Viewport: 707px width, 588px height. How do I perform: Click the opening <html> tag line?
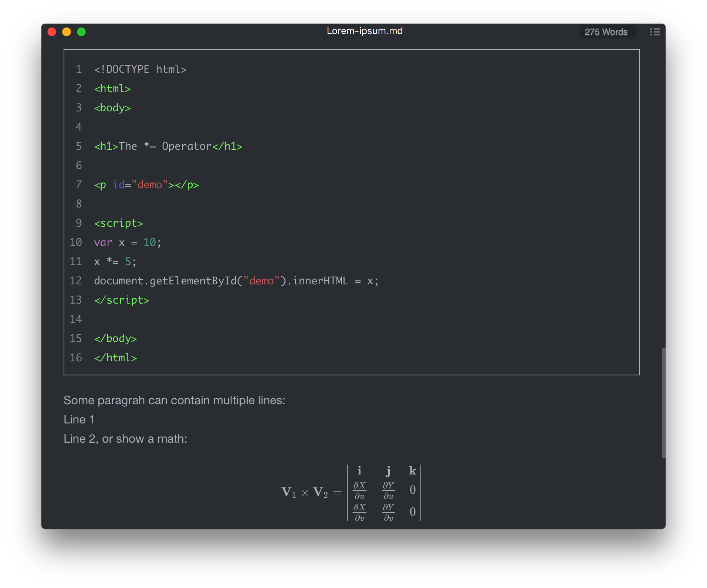click(x=112, y=88)
